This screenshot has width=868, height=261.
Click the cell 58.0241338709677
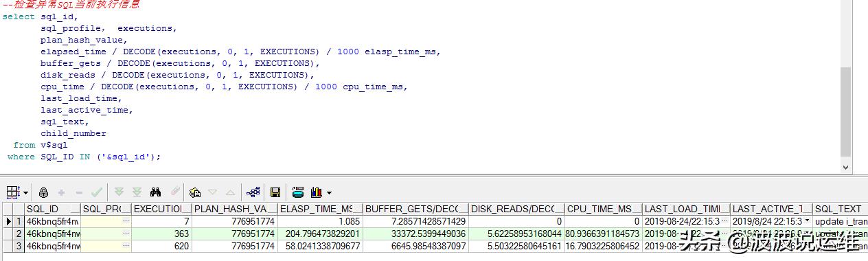click(320, 246)
